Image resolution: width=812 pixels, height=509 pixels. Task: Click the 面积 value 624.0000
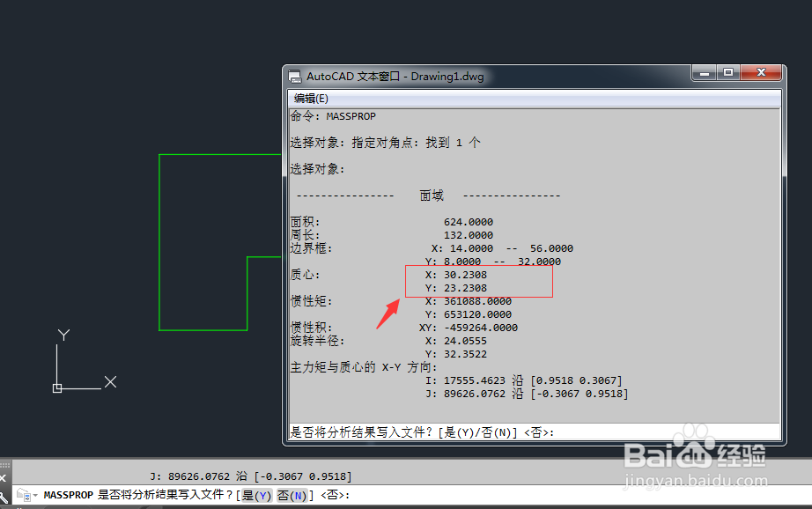469,222
